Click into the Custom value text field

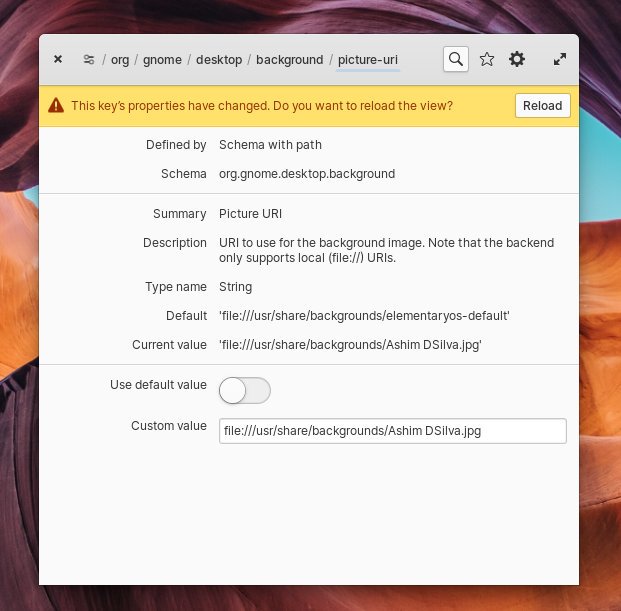(392, 431)
